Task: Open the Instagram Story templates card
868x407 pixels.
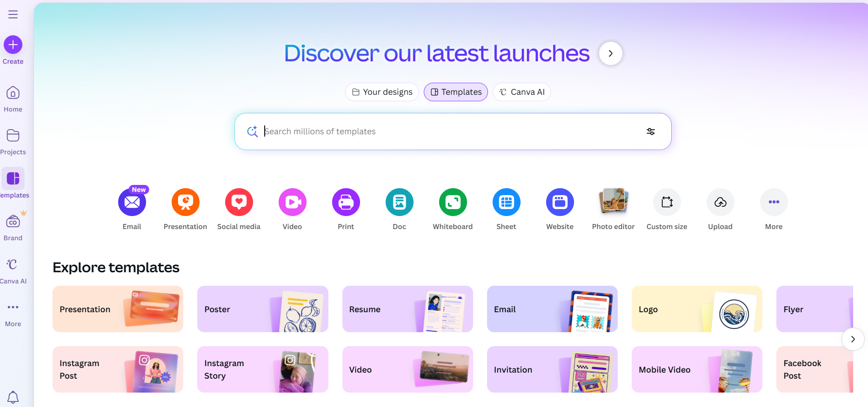Action: click(x=263, y=369)
